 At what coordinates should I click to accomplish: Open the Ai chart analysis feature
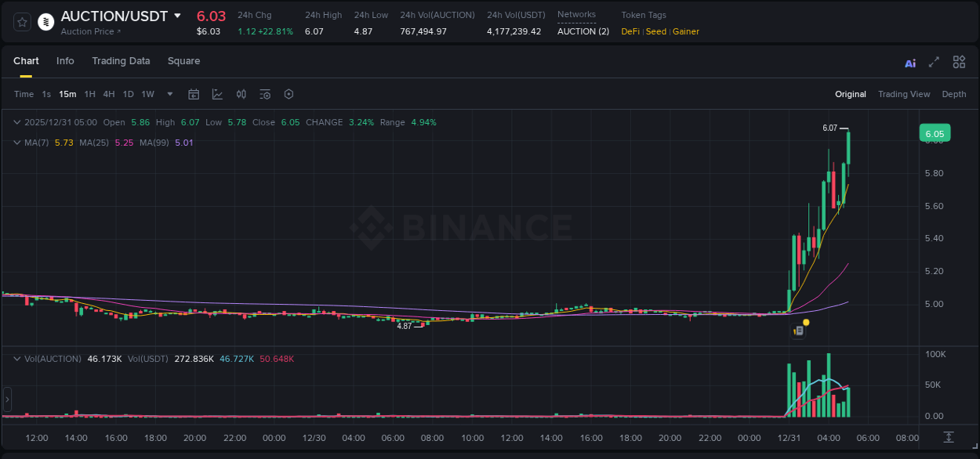tap(909, 62)
